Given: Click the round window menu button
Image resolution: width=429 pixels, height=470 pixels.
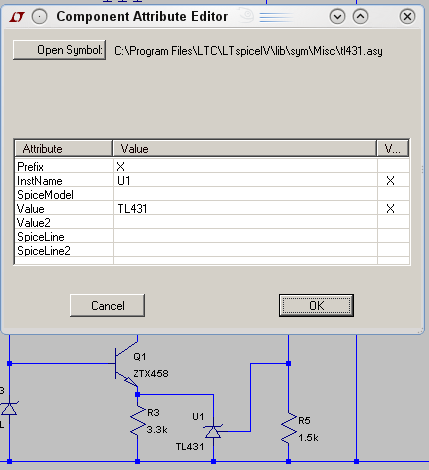Looking at the screenshot, I should pos(39,17).
